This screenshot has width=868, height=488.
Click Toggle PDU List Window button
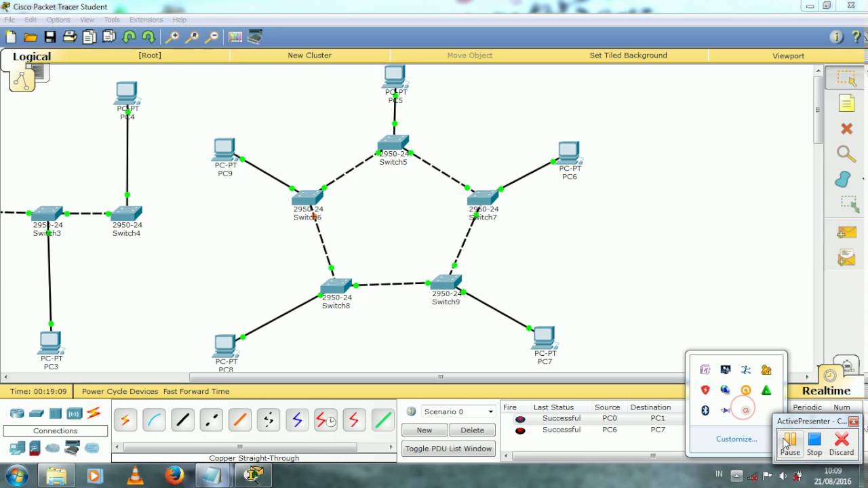coord(448,449)
